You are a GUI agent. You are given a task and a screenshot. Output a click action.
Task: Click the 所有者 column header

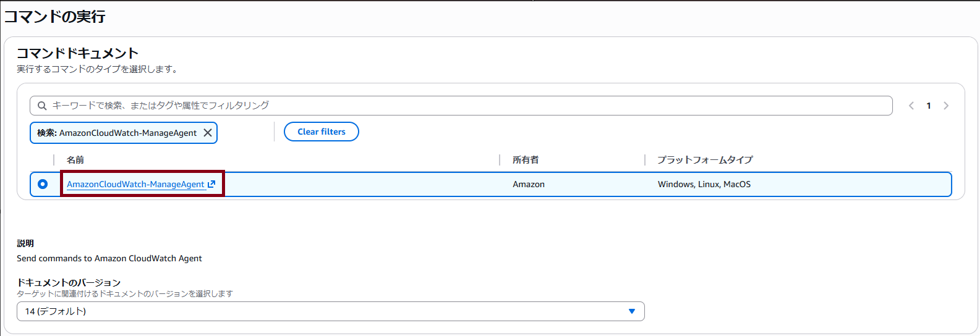(526, 160)
